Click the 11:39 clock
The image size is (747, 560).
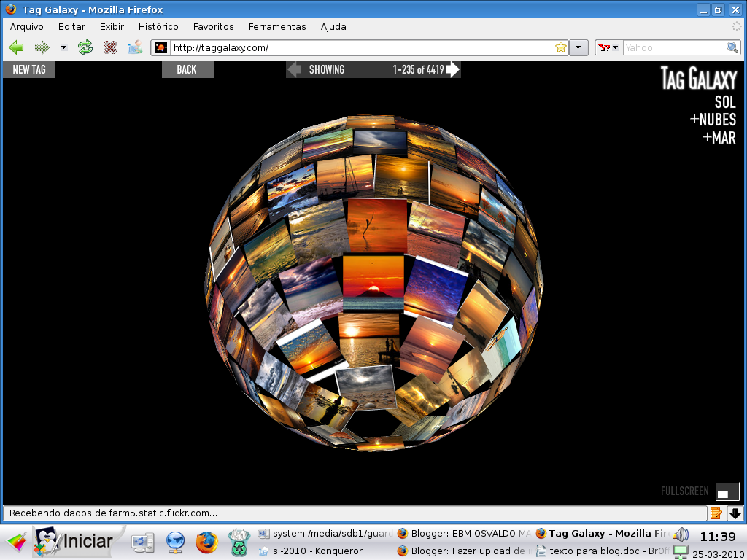[718, 537]
